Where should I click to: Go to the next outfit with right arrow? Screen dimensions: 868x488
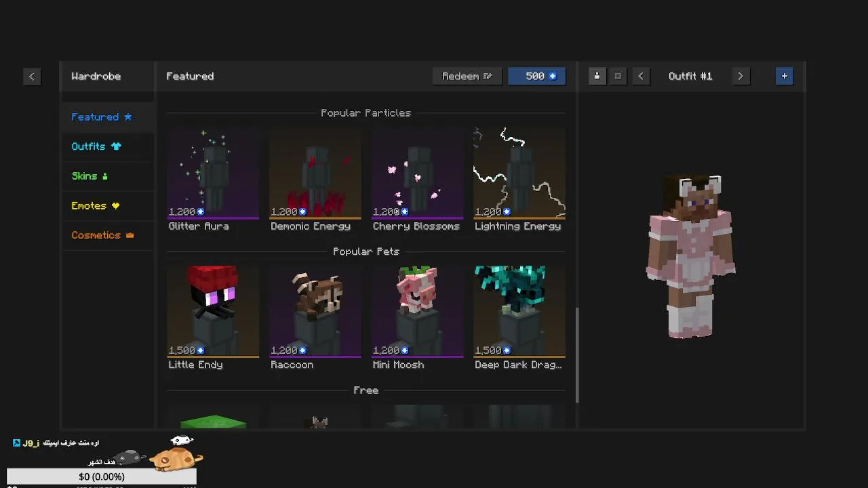click(x=740, y=77)
